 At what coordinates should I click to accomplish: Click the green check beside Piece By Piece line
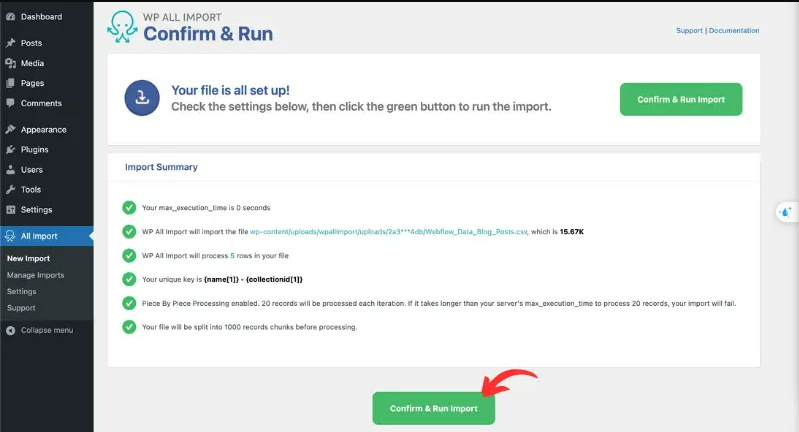click(x=129, y=303)
